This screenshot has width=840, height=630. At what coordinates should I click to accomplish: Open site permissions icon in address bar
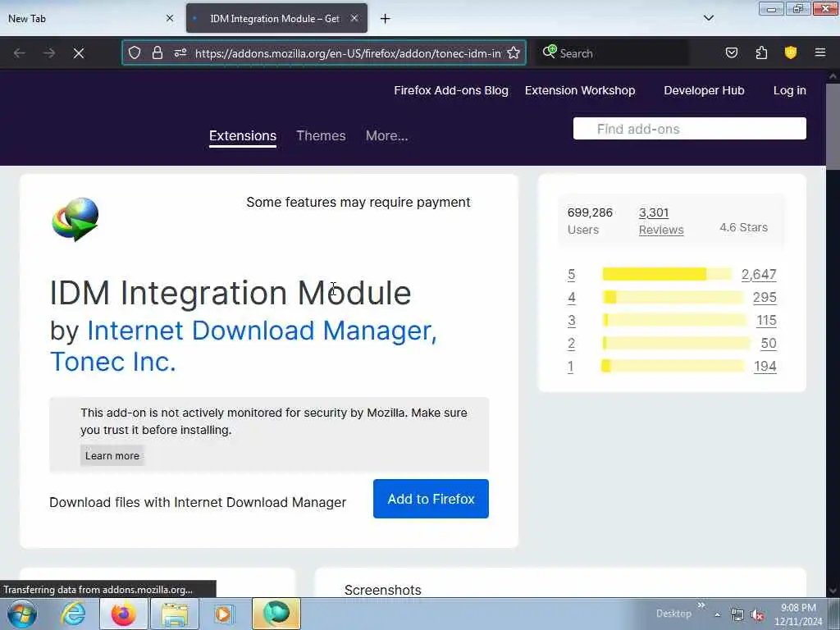(180, 52)
